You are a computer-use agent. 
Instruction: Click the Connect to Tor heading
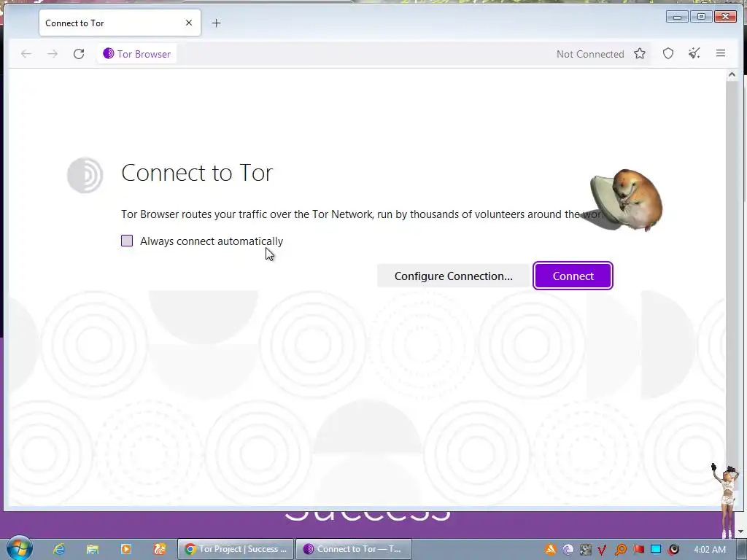coord(197,172)
